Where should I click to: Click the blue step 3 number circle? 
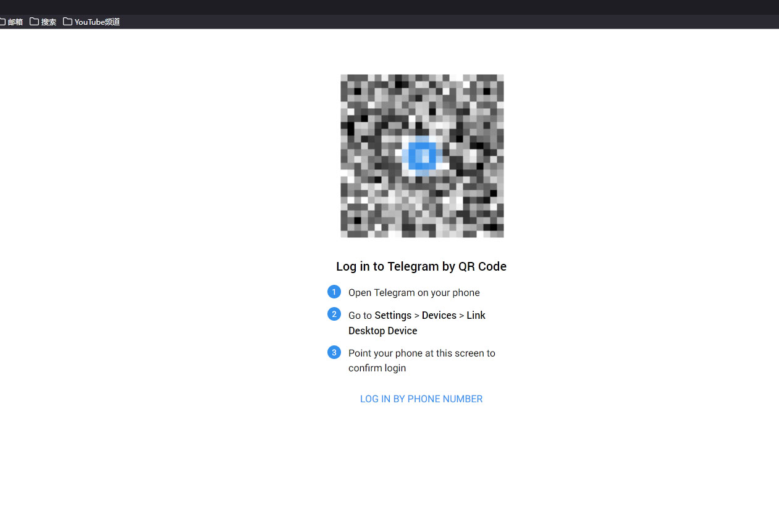[334, 352]
